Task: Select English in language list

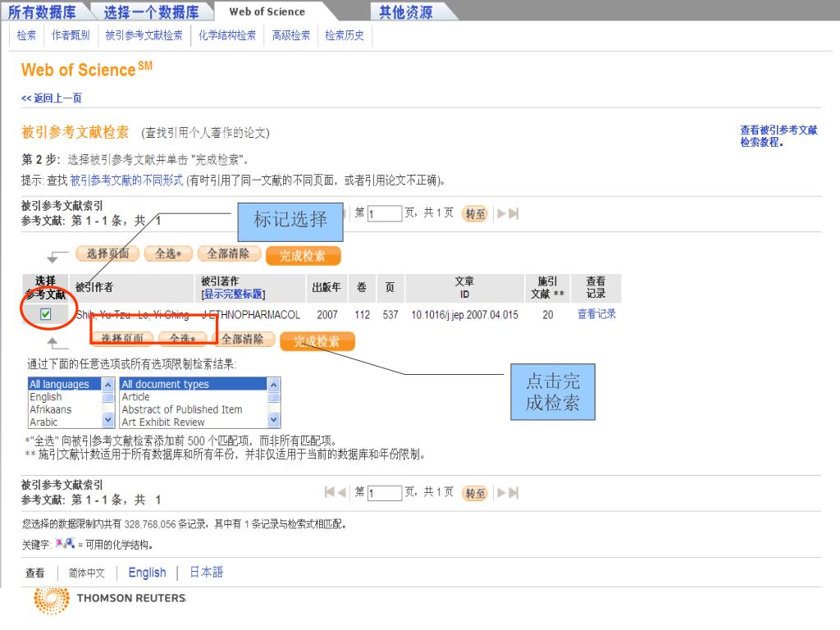Action: tap(64, 397)
